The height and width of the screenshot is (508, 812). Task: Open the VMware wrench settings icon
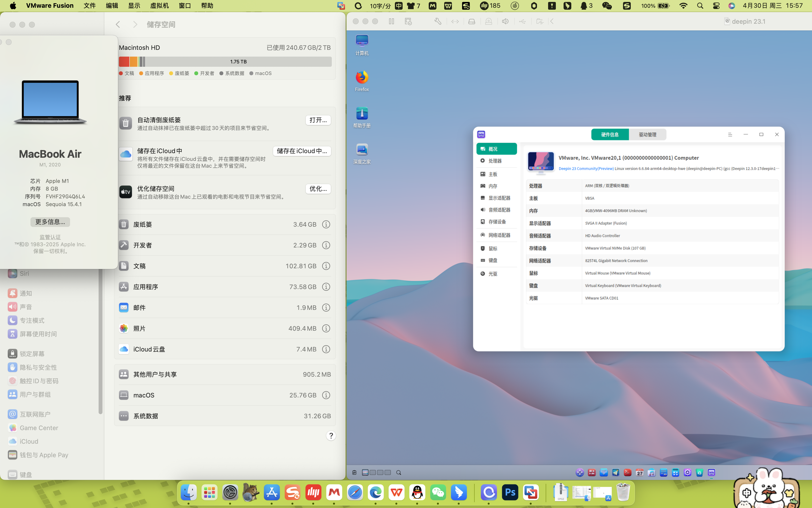click(438, 22)
